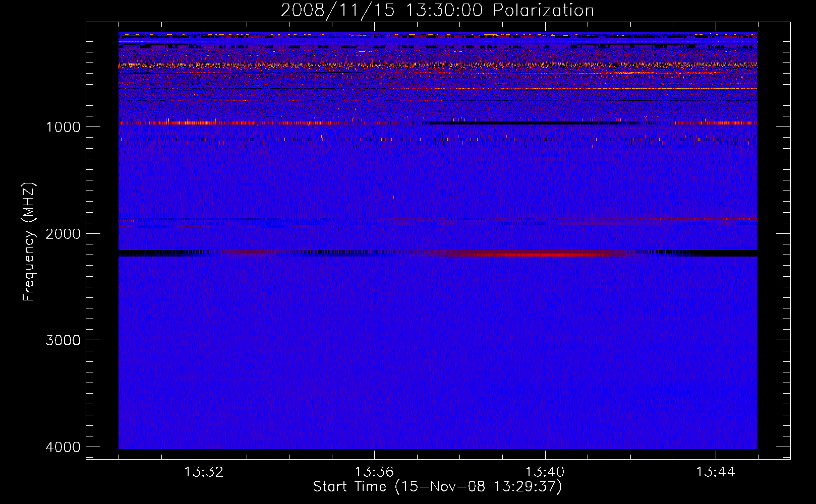This screenshot has width=816, height=504.
Task: Click the "1000" frequency tick label
Action: pyautogui.click(x=63, y=127)
